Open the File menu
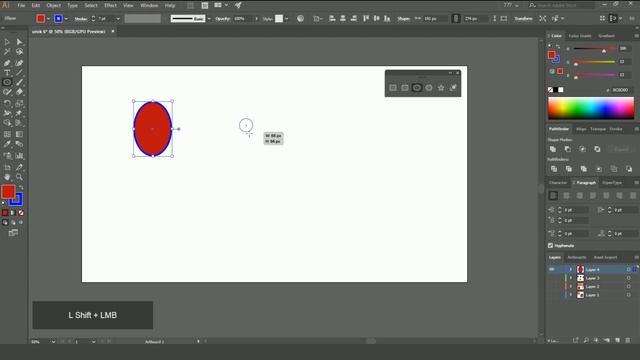640x360 pixels. point(21,6)
